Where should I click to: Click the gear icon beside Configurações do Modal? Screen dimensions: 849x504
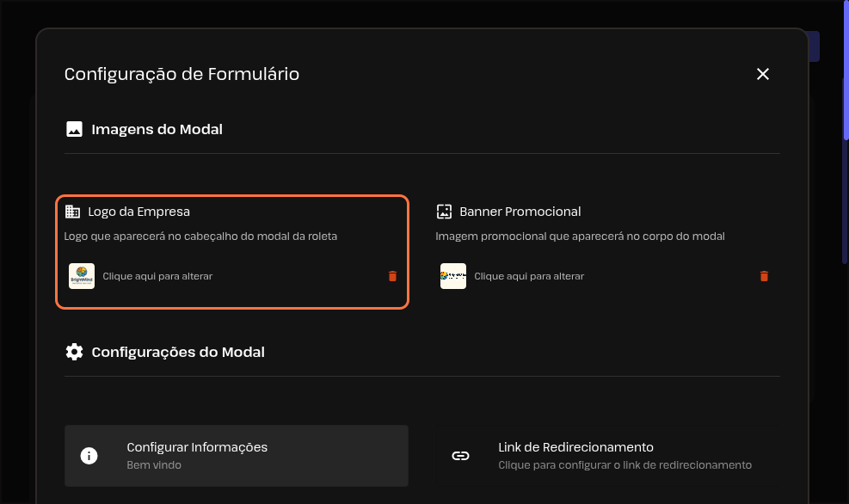pos(74,352)
